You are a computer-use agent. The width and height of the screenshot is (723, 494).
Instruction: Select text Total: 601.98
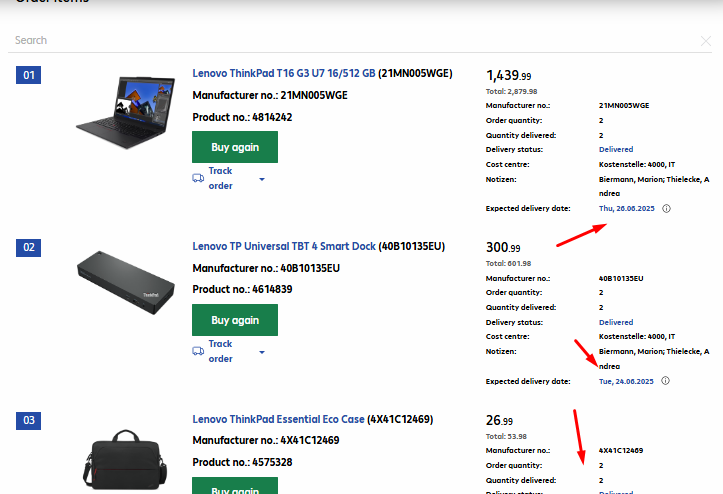(508, 263)
